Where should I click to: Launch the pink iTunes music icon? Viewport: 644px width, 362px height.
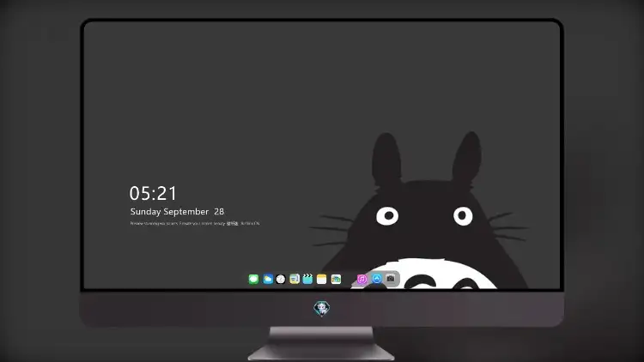pyautogui.click(x=361, y=279)
